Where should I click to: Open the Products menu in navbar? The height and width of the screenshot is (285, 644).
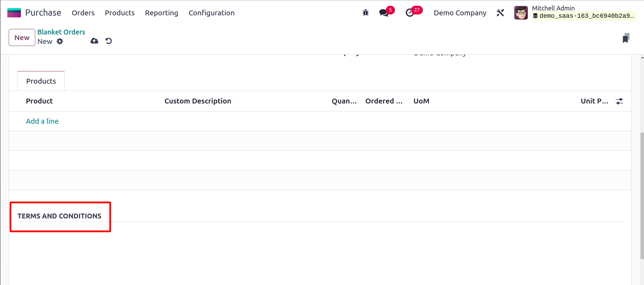click(120, 13)
